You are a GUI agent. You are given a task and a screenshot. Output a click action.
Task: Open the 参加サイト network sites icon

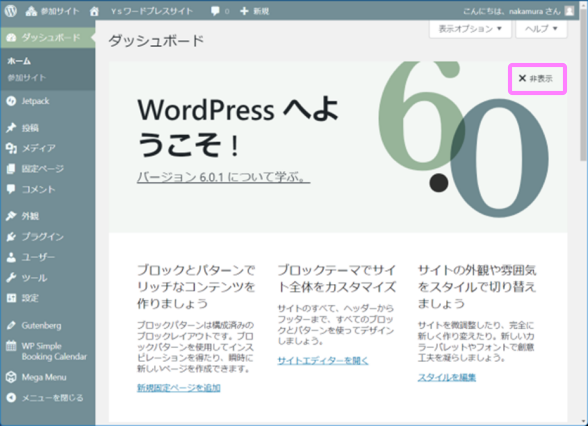coord(31,11)
